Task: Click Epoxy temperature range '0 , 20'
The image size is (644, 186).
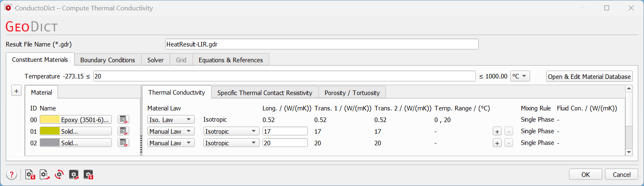Action: (443, 120)
